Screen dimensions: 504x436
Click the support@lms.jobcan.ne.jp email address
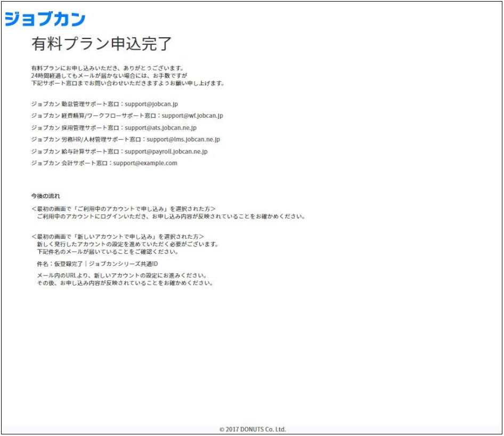(x=183, y=140)
